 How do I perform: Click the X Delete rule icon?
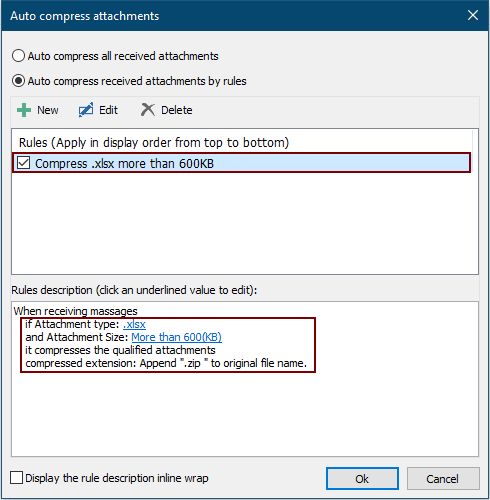148,110
